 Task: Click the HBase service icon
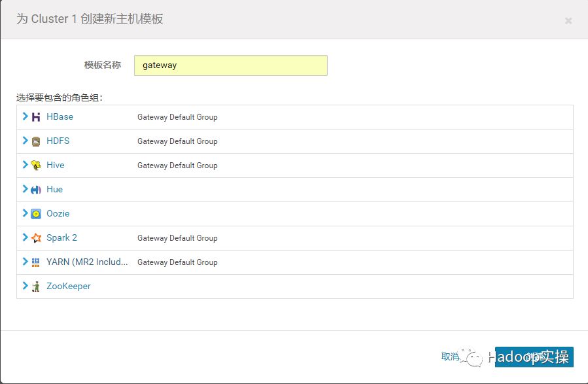coord(36,117)
